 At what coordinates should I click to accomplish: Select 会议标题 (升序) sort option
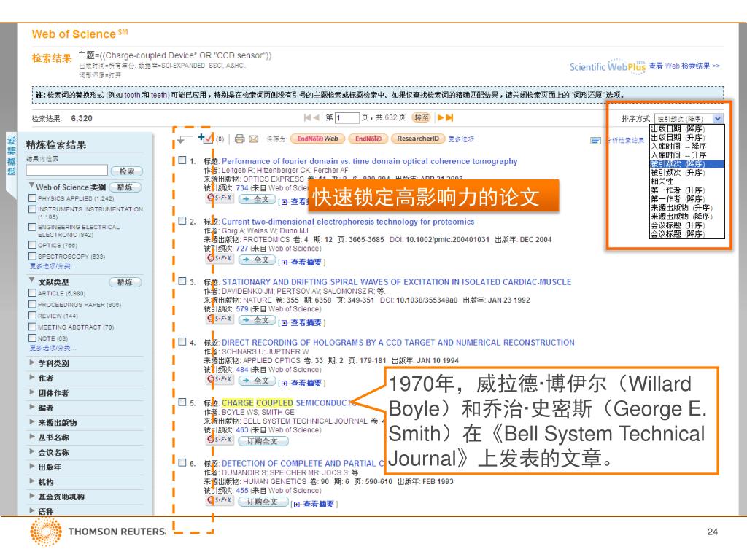pyautogui.click(x=687, y=225)
